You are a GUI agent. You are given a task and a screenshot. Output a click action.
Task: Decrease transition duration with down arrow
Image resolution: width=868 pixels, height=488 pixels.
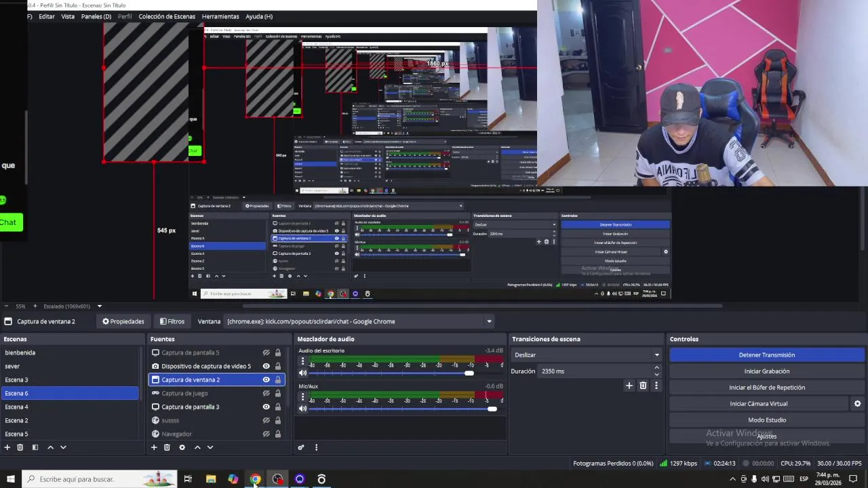(656, 374)
